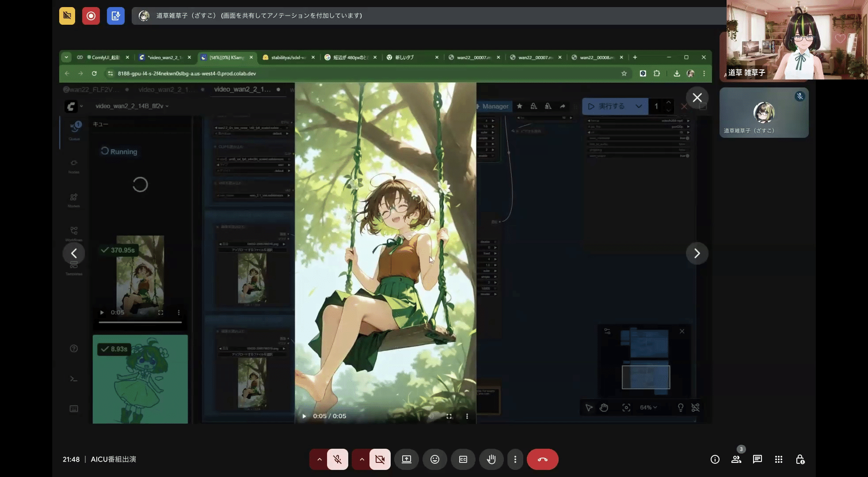This screenshot has width=868, height=477.
Task: Go to next image with right arrow
Action: [697, 254]
